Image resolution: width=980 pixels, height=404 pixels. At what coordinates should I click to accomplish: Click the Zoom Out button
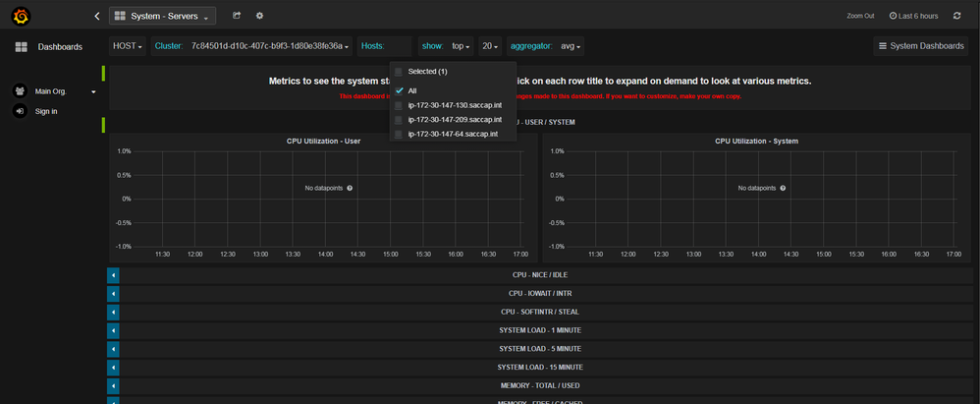[860, 16]
